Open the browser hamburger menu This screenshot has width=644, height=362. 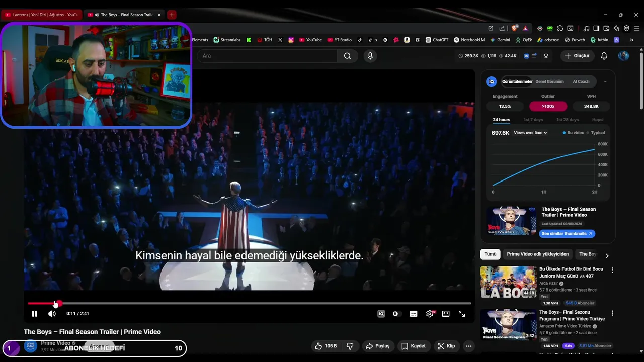[636, 28]
